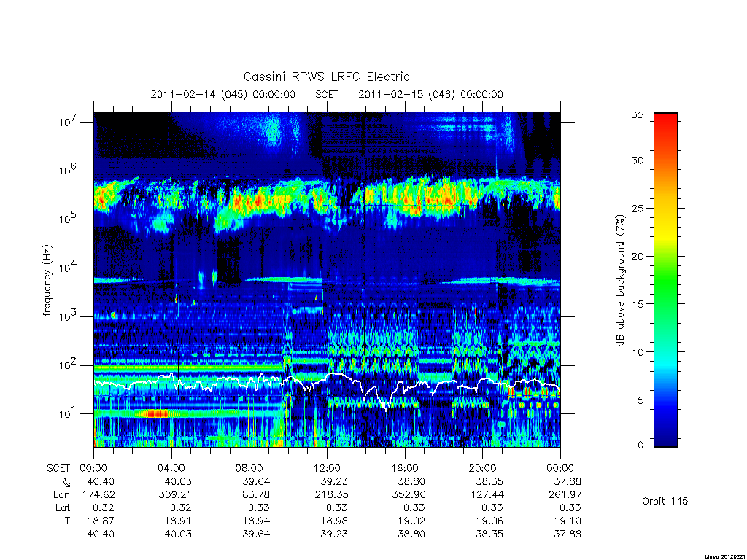Viewport: 747px width, 560px height.
Task: Click the 39.64 value in Rs row
Action: pyautogui.click(x=256, y=482)
